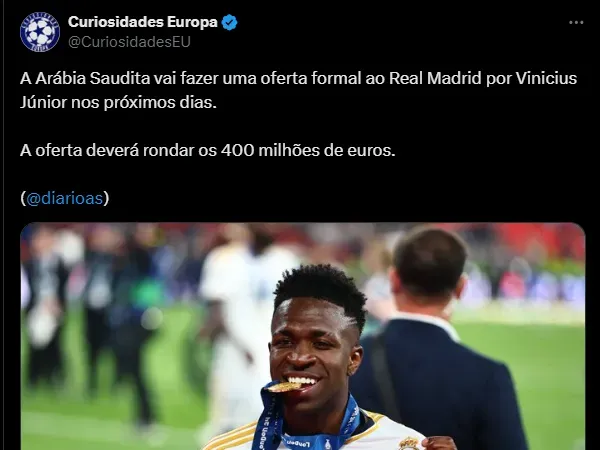The image size is (600, 450).
Task: Click the words 'Real Madrid' in the tweet
Action: pyautogui.click(x=435, y=78)
